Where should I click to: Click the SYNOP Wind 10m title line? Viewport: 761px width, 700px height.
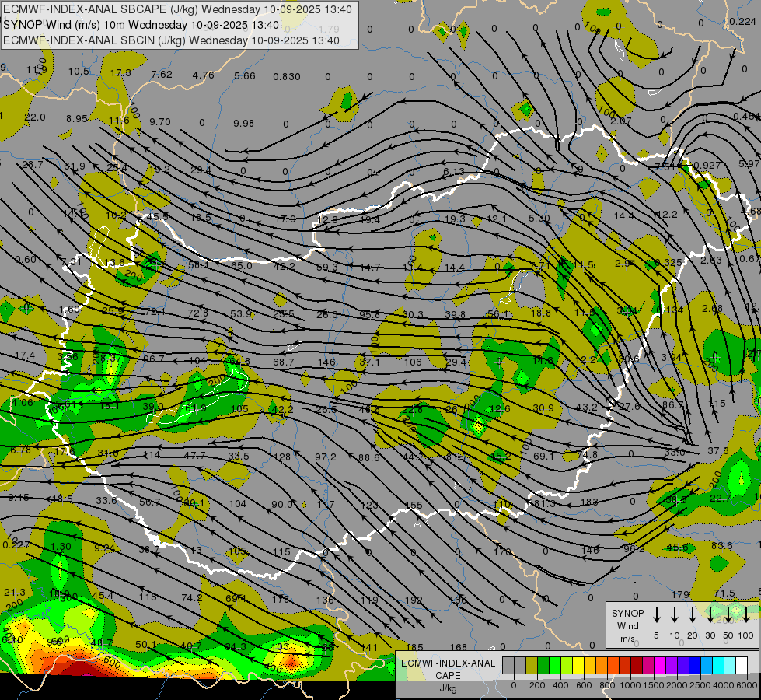(x=141, y=25)
